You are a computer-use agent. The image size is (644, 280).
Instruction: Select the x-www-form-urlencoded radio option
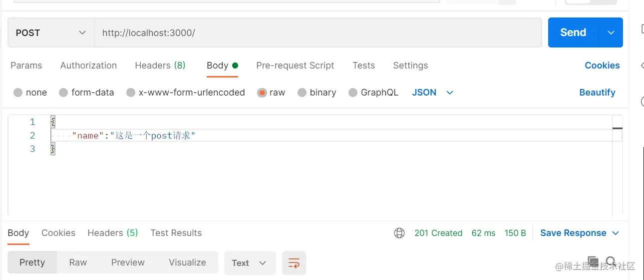[x=131, y=92]
